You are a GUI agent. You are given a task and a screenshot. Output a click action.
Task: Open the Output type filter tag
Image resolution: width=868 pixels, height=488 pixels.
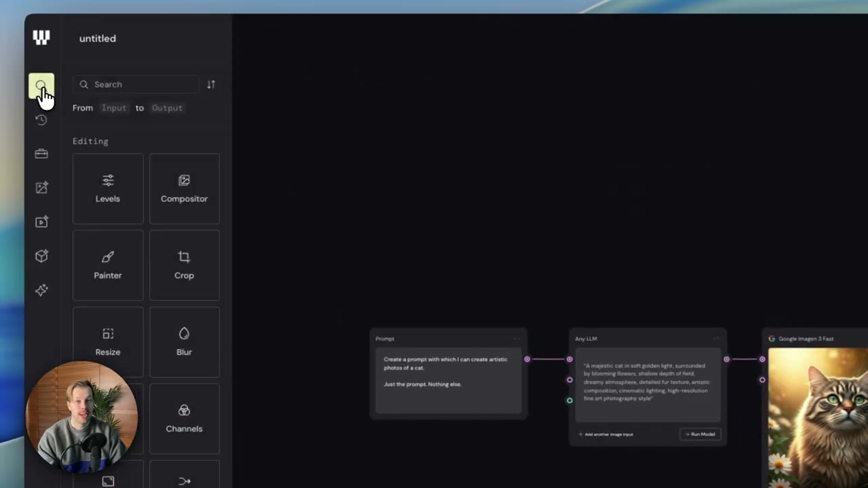(167, 108)
